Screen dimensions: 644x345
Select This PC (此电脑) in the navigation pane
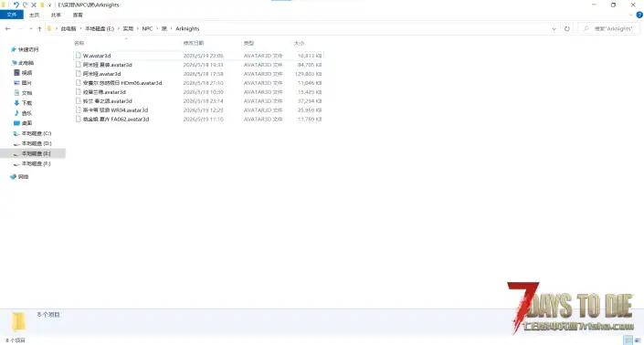[26, 63]
